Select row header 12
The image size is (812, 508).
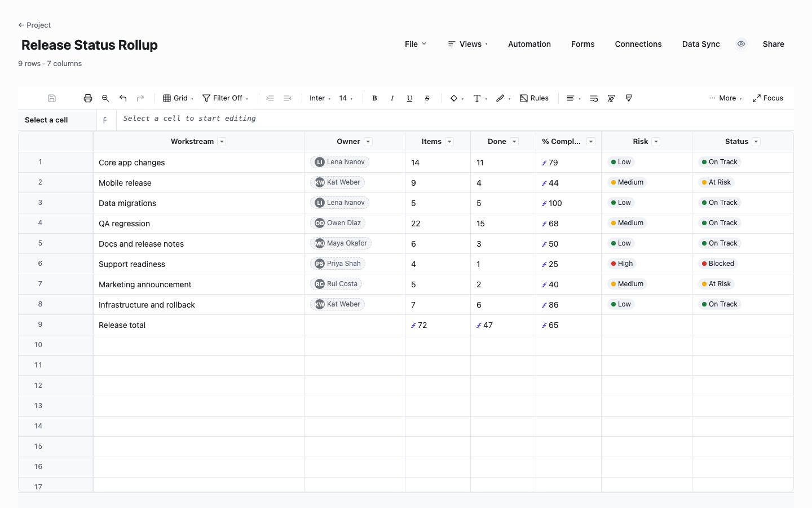coord(56,386)
